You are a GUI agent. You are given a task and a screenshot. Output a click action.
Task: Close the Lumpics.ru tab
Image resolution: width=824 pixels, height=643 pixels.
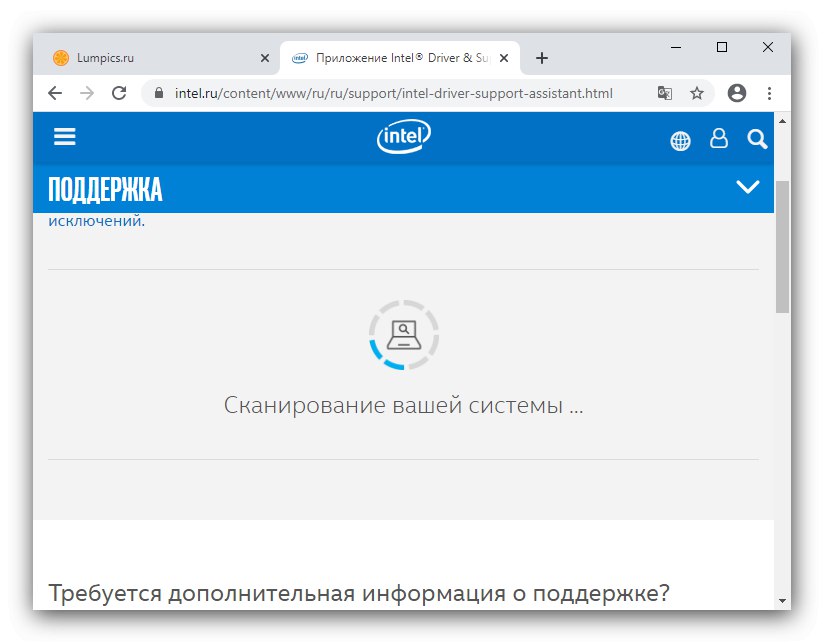[265, 58]
